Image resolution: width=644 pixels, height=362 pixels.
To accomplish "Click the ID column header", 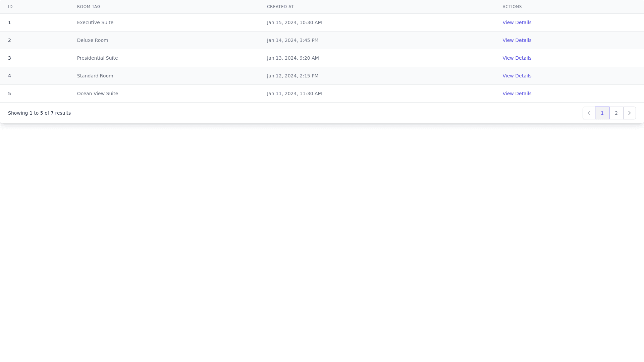I will point(10,6).
